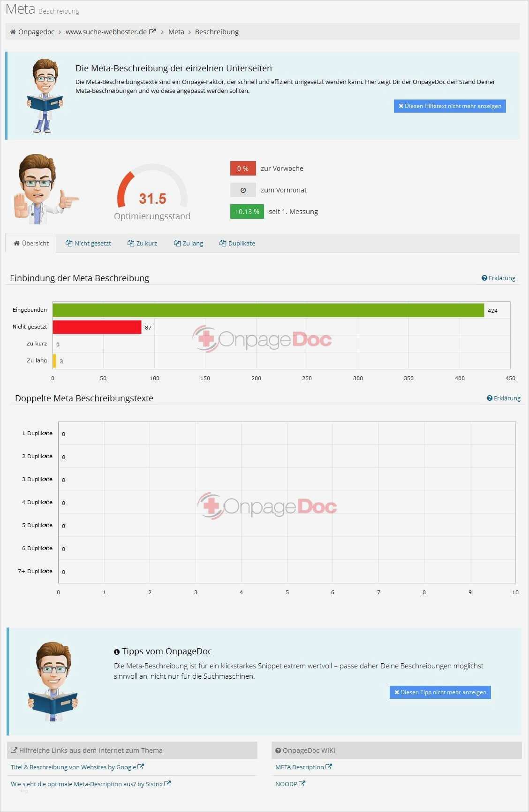Open the NOODP wiki link

click(x=290, y=784)
